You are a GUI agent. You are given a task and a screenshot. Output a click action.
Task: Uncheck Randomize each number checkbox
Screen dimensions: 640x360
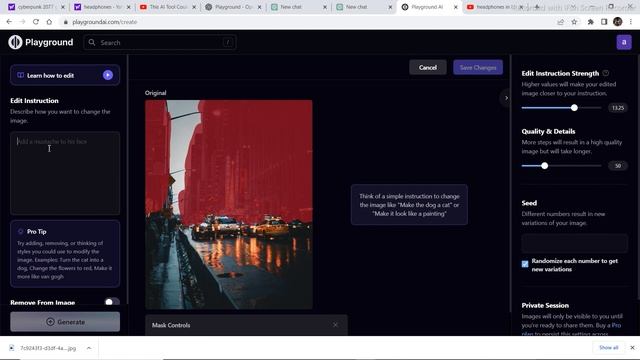pyautogui.click(x=525, y=264)
